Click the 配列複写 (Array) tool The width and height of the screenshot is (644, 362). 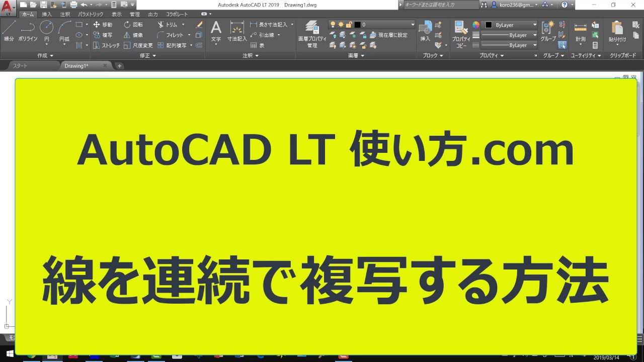tap(172, 45)
